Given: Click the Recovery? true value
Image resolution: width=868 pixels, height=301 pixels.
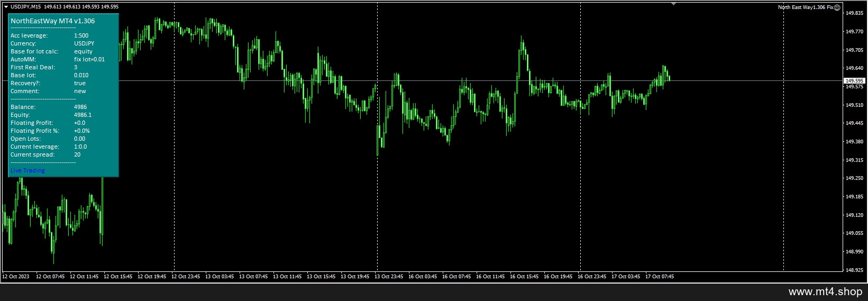Looking at the screenshot, I should pyautogui.click(x=80, y=83).
